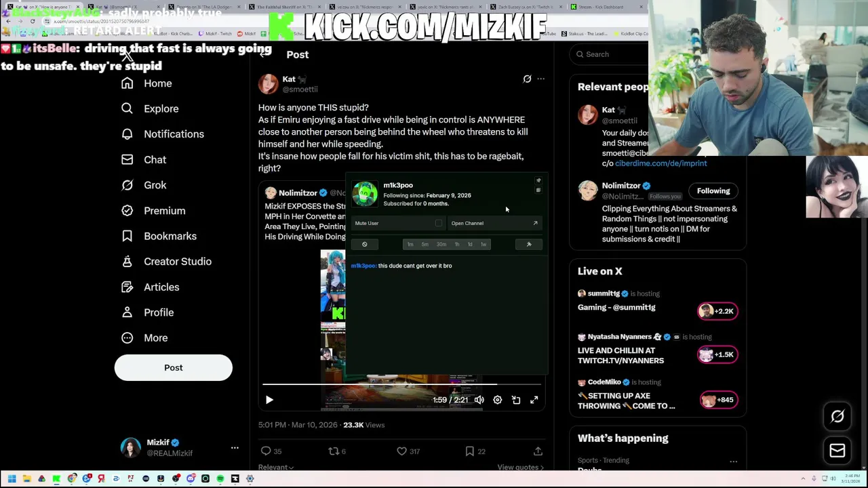Pin the m1k3poo user card

[538, 180]
